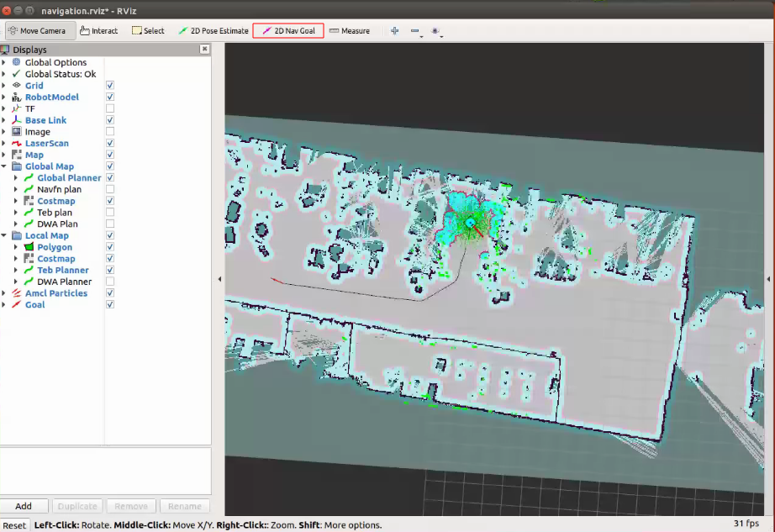Expand the DWA Plan entry

click(16, 224)
